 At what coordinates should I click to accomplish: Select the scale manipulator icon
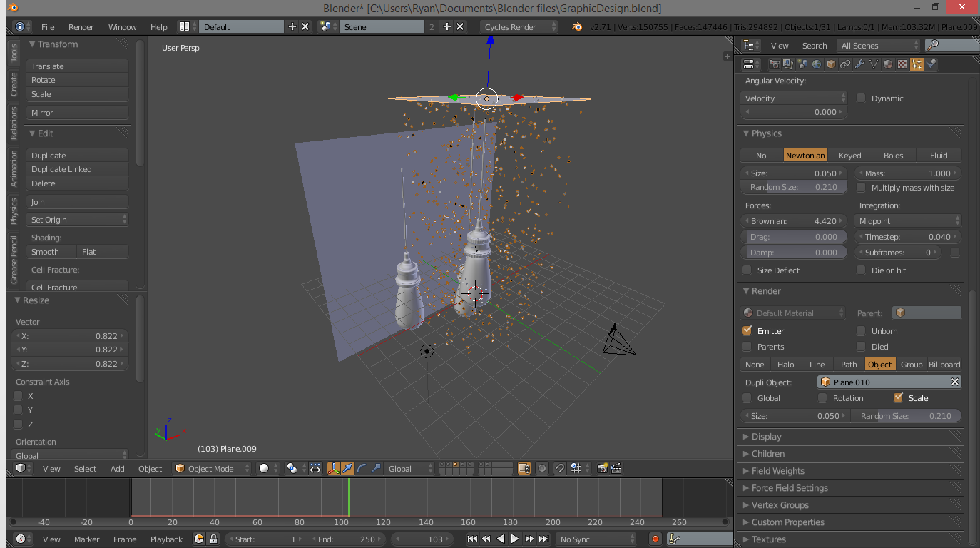point(375,468)
